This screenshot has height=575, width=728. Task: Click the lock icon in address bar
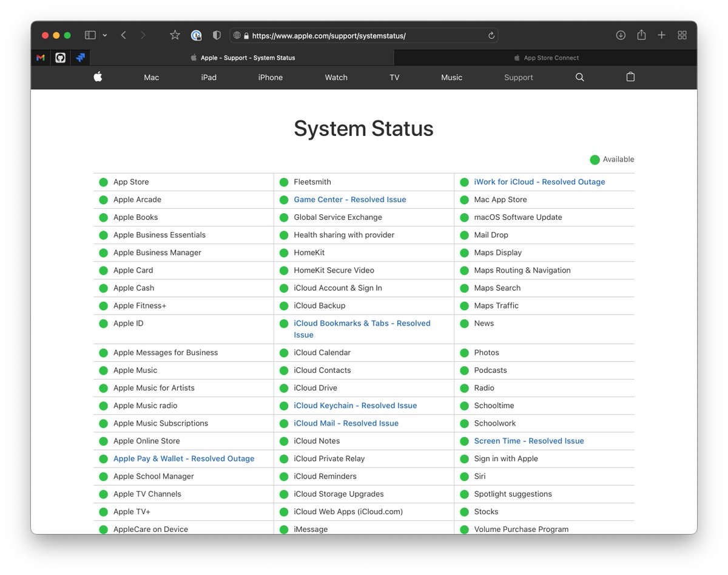coord(246,36)
